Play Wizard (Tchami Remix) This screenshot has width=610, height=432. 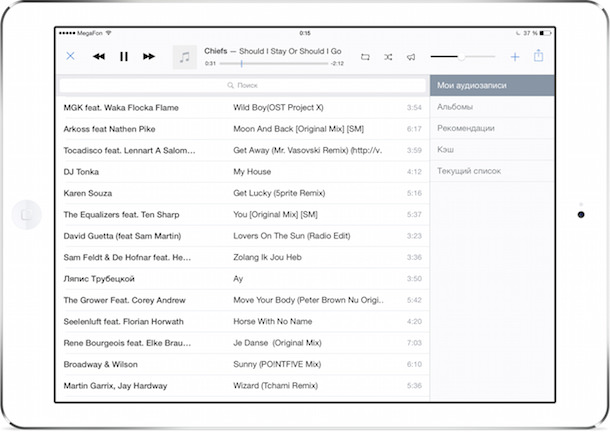(275, 386)
